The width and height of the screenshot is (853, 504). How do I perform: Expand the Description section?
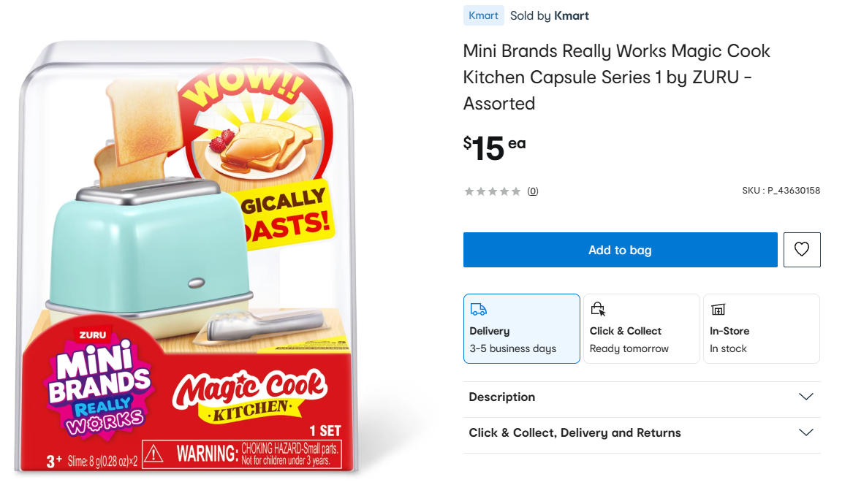click(641, 397)
